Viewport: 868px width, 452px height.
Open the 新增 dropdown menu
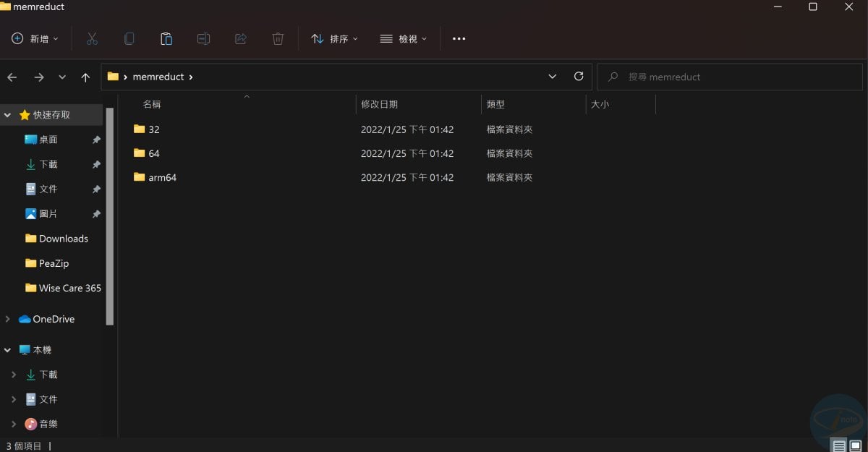(x=35, y=38)
